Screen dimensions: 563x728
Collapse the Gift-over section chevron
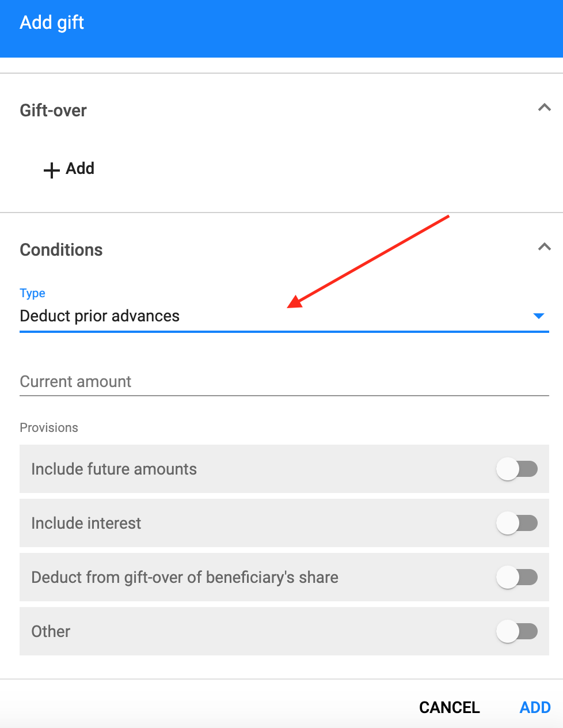tap(544, 108)
